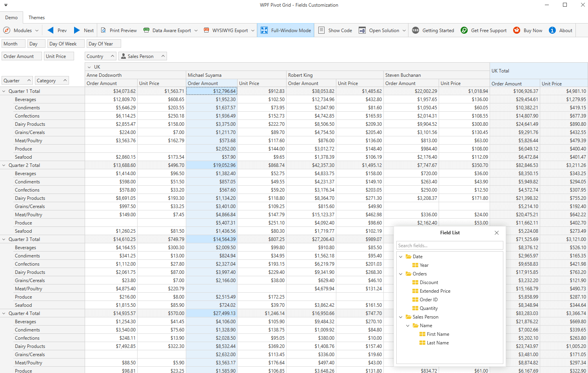
Task: Click the WYSIWYG Export icon
Action: pyautogui.click(x=207, y=31)
